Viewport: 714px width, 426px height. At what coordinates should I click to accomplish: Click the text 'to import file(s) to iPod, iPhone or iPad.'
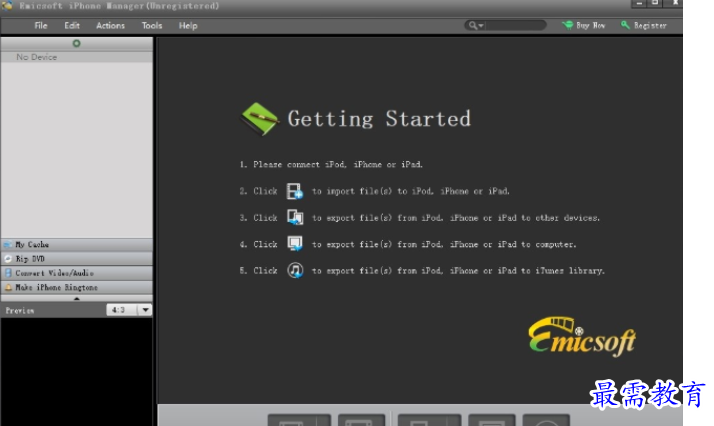point(410,191)
